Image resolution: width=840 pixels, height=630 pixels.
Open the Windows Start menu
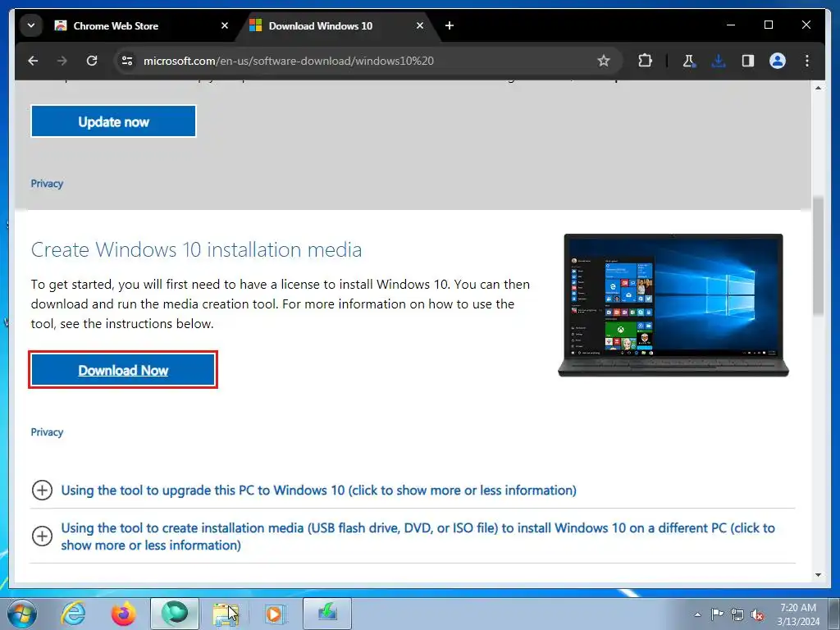tap(22, 614)
